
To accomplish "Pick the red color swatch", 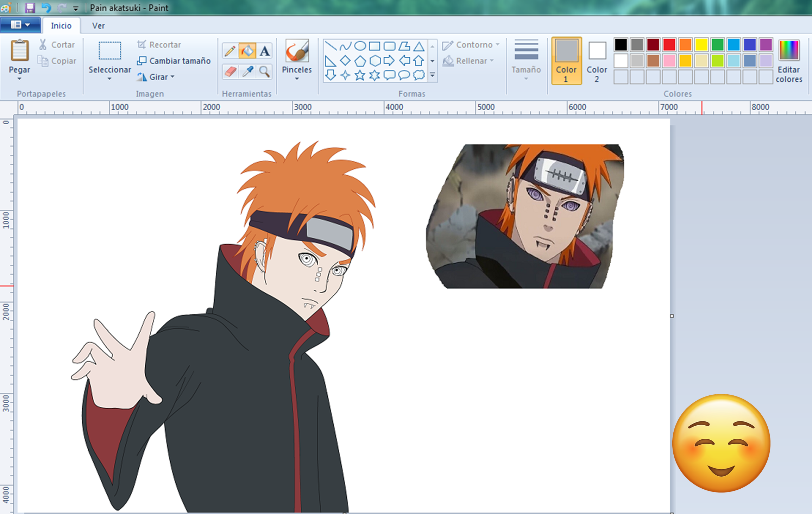I will coord(669,45).
